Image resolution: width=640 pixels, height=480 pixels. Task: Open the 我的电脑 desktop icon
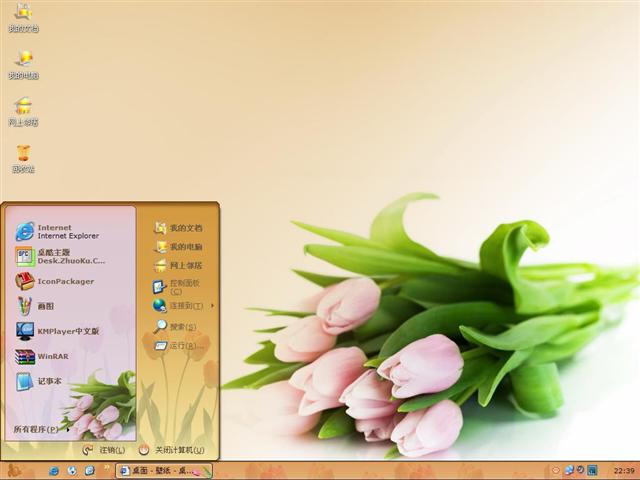pyautogui.click(x=24, y=64)
